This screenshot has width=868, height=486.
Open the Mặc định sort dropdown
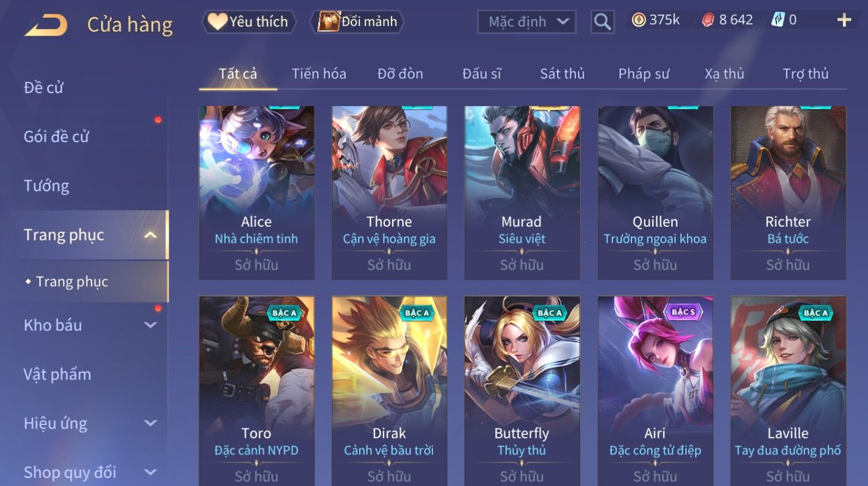click(527, 22)
